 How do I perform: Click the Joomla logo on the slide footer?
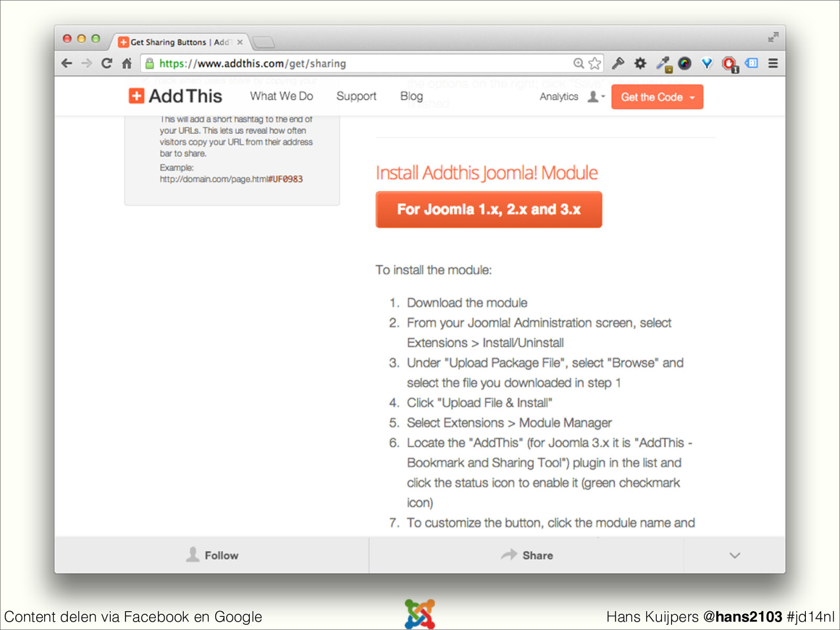coord(420,614)
